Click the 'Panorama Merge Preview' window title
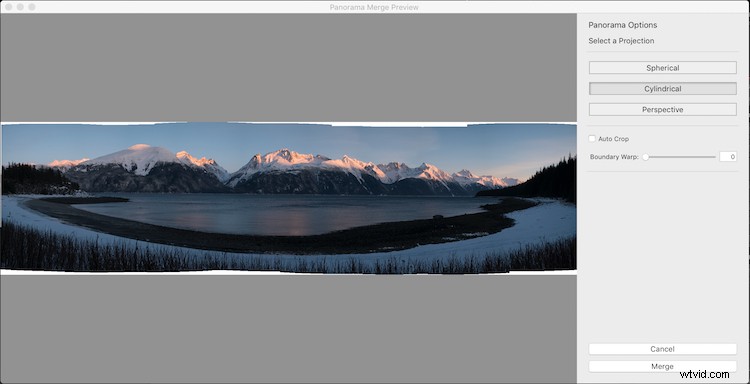The image size is (750, 384). (x=374, y=7)
